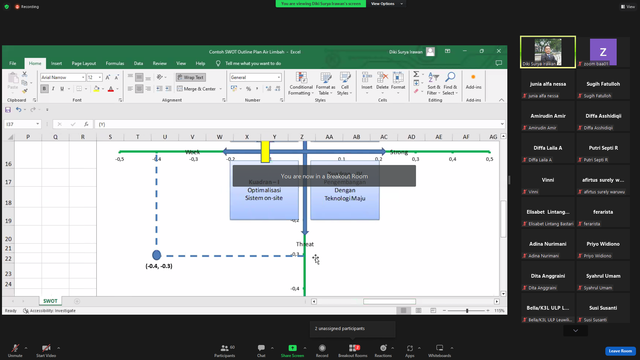Select the SWOT sheet tab

(50, 301)
